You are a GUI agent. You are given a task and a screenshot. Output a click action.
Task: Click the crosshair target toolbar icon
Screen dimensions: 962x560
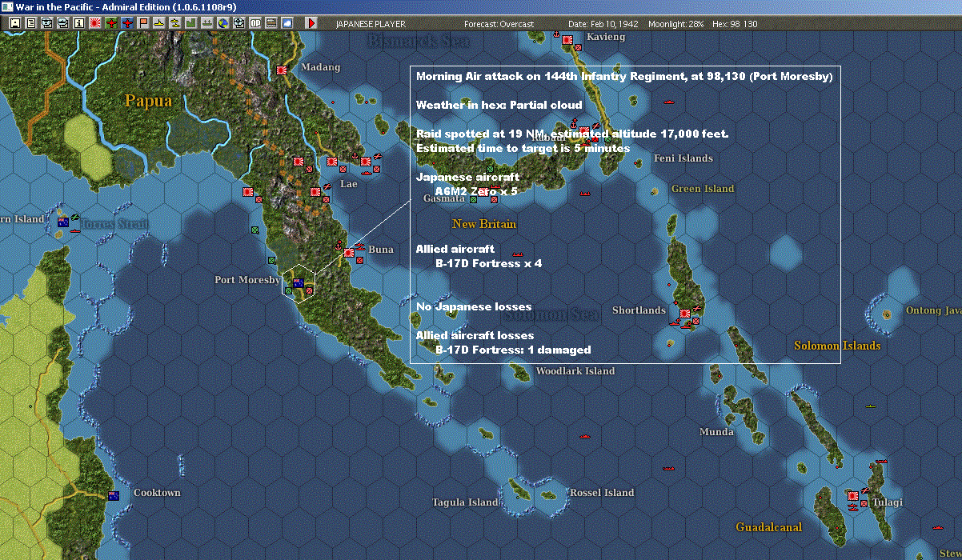(x=238, y=23)
